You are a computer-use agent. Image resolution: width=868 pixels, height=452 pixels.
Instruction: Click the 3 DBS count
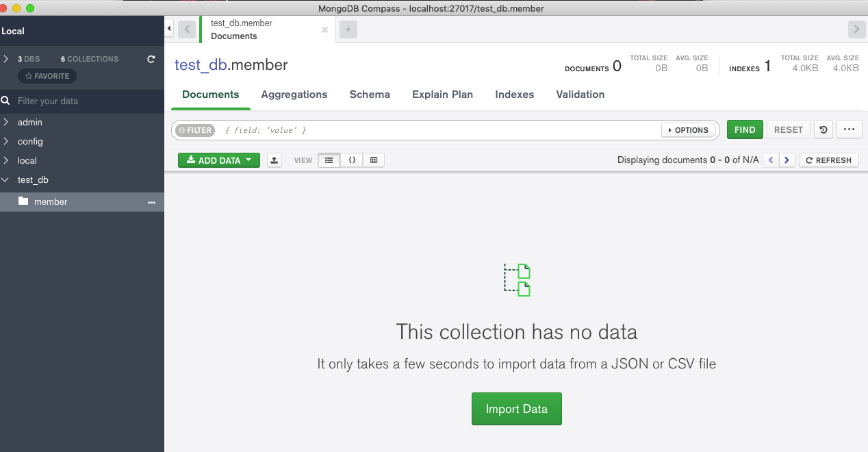29,59
